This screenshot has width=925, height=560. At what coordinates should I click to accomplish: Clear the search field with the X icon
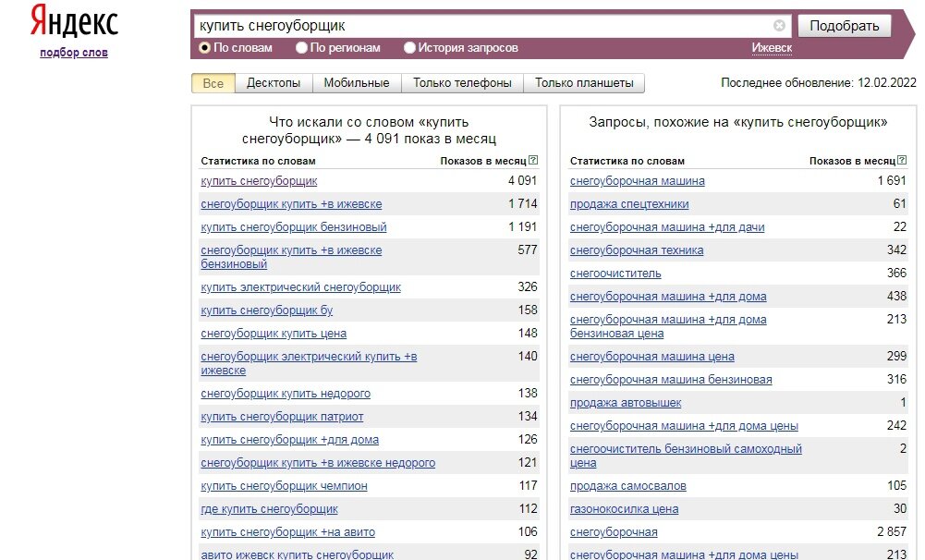pyautogui.click(x=779, y=25)
